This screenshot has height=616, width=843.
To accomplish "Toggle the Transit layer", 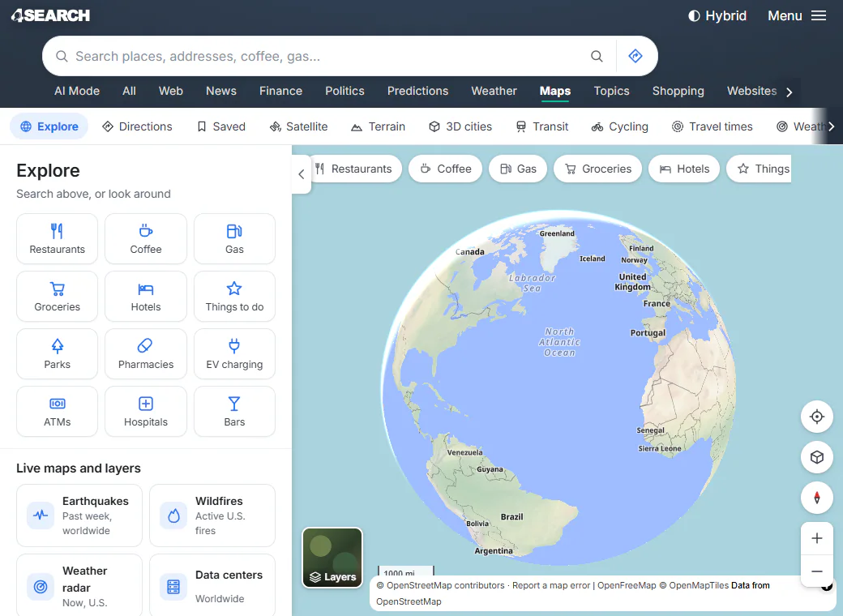I will click(542, 126).
